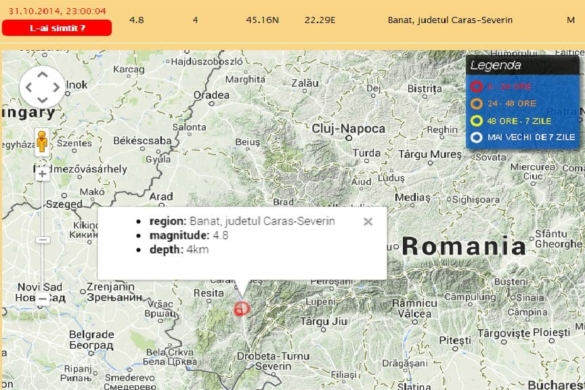Click the Békéscsaba city label
585x390 pixels.
pyautogui.click(x=143, y=141)
